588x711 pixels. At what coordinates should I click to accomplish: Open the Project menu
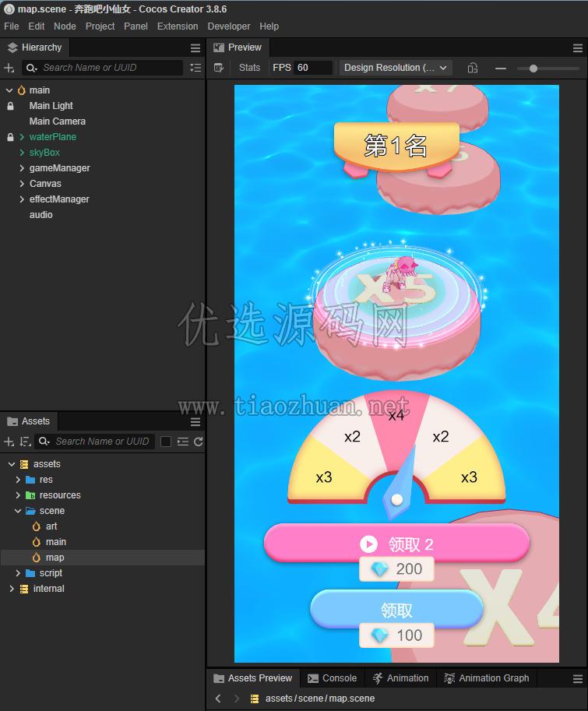coord(100,26)
